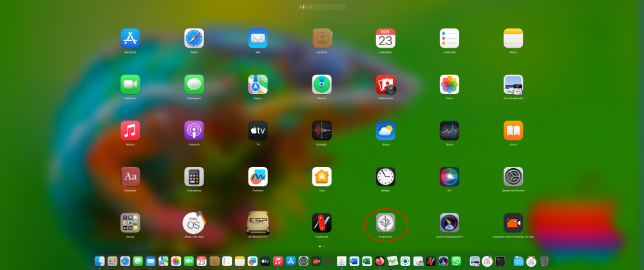Open System Dashboard Pro in Launchpad grid
Viewport: 644px width, 270px height.
click(x=450, y=223)
